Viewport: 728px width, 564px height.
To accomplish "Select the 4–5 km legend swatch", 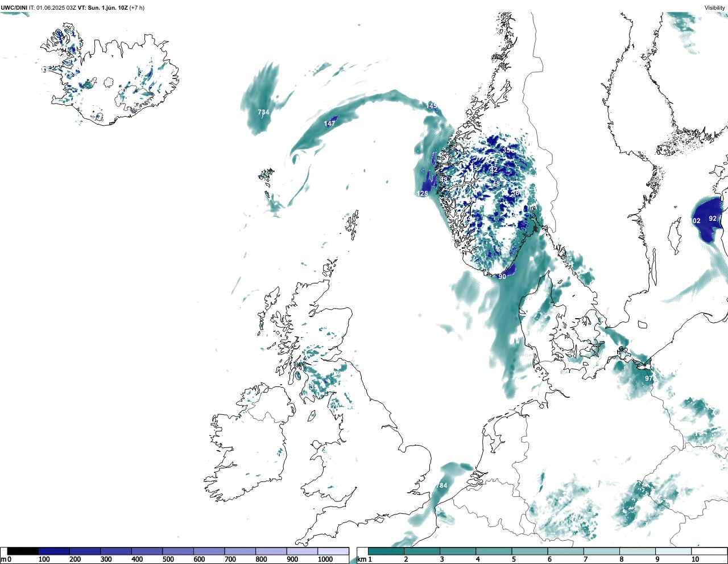I will coord(494,551).
